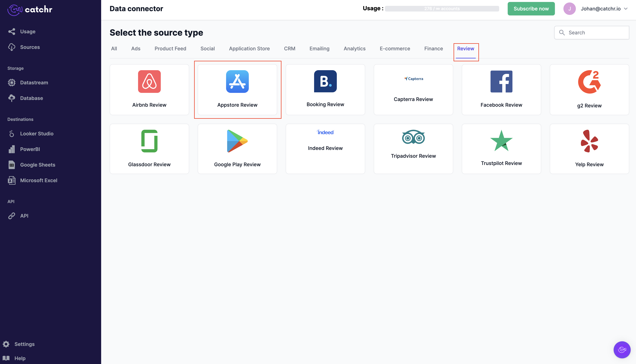Click the API link chain icon
Viewport: 636px width, 364px height.
coord(12,216)
